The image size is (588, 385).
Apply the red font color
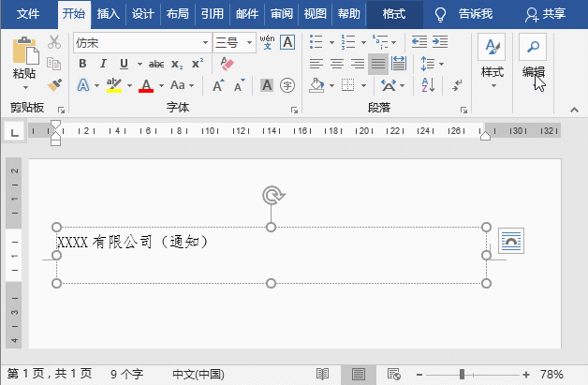click(146, 85)
